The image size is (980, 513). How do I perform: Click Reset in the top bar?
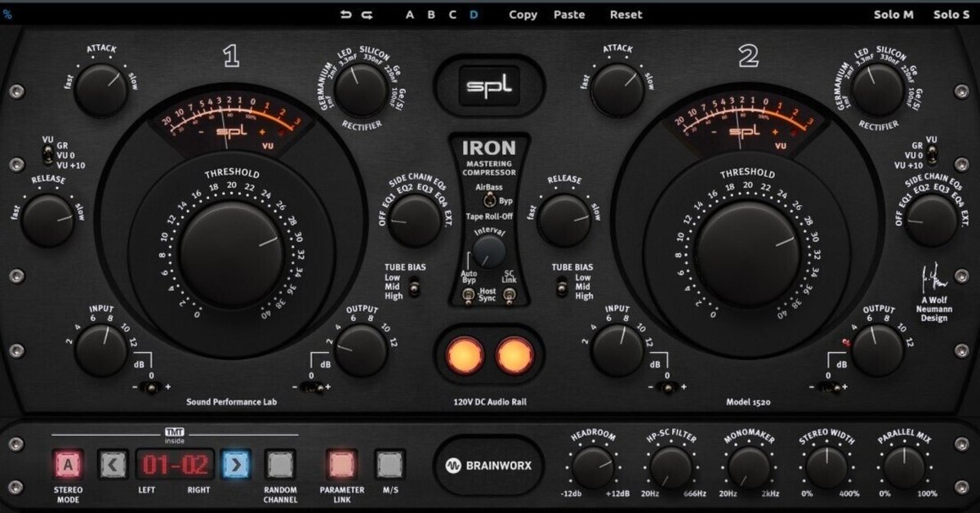tap(626, 15)
